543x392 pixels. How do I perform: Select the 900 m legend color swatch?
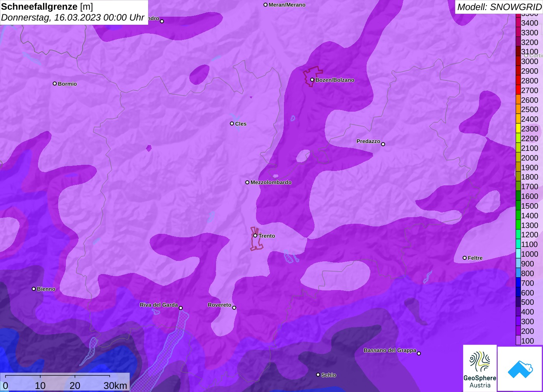pos(518,264)
